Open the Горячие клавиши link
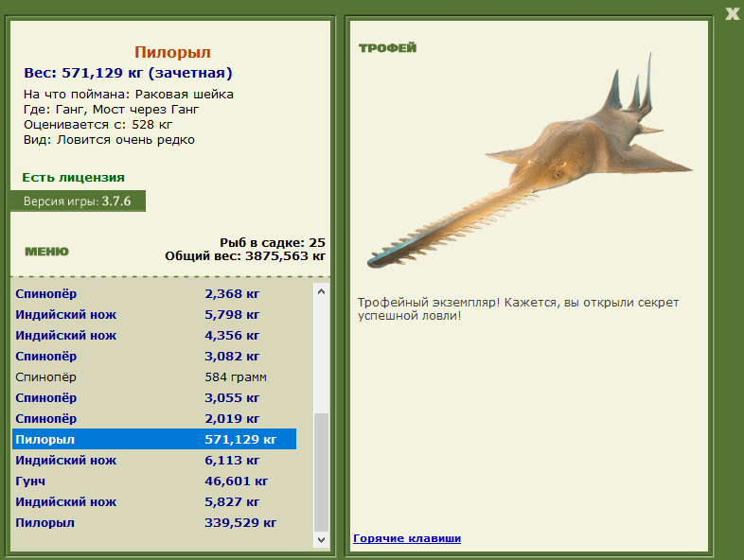 point(407,538)
